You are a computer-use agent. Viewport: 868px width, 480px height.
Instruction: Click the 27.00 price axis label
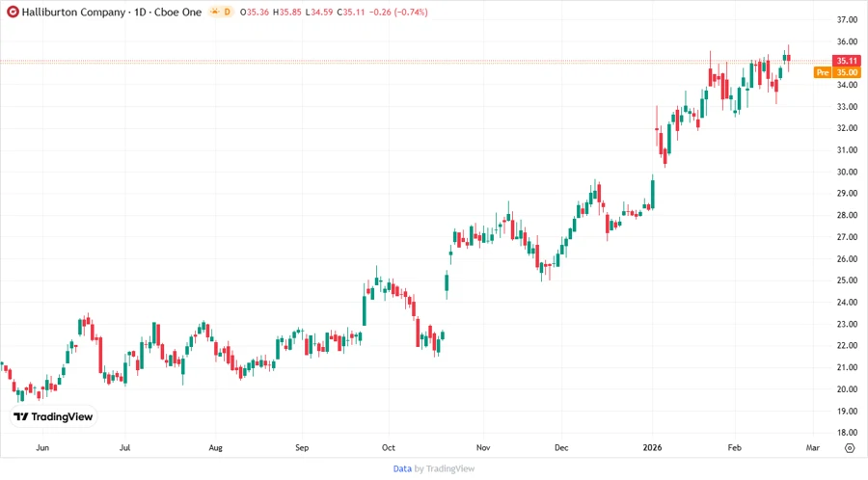point(847,237)
